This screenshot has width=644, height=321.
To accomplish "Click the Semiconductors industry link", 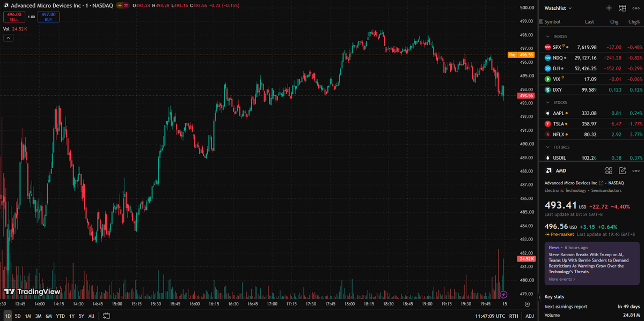I will click(606, 190).
